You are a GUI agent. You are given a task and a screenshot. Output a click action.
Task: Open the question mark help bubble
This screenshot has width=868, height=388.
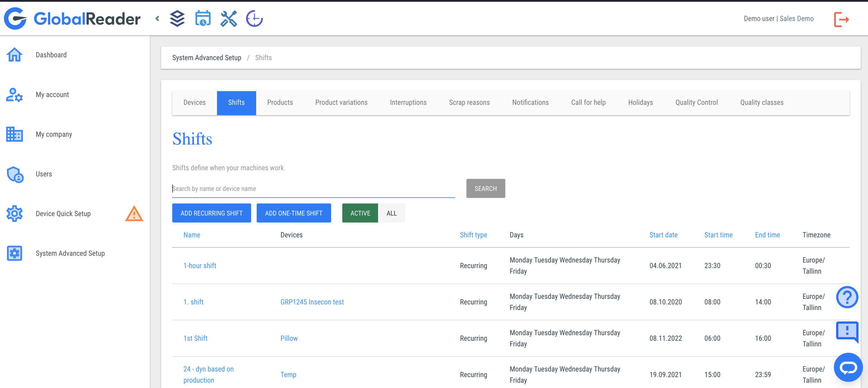click(x=847, y=297)
